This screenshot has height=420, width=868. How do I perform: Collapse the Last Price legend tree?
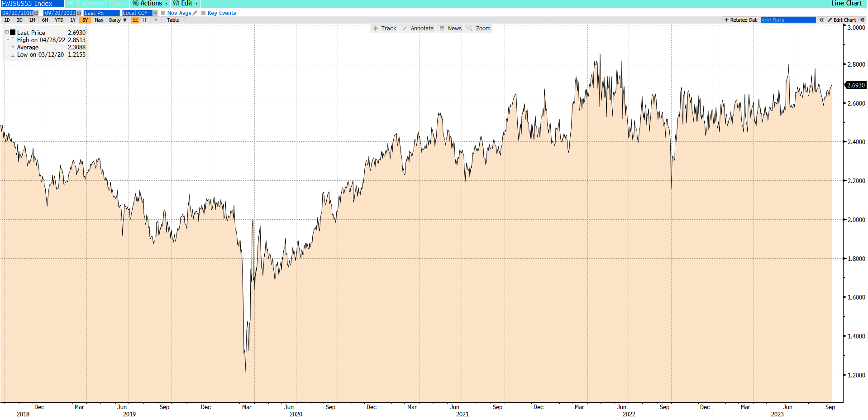(x=7, y=33)
